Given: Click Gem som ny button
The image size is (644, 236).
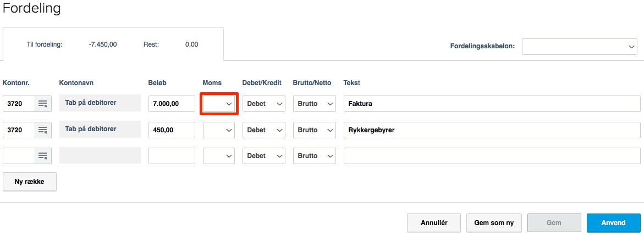Looking at the screenshot, I should click(494, 223).
